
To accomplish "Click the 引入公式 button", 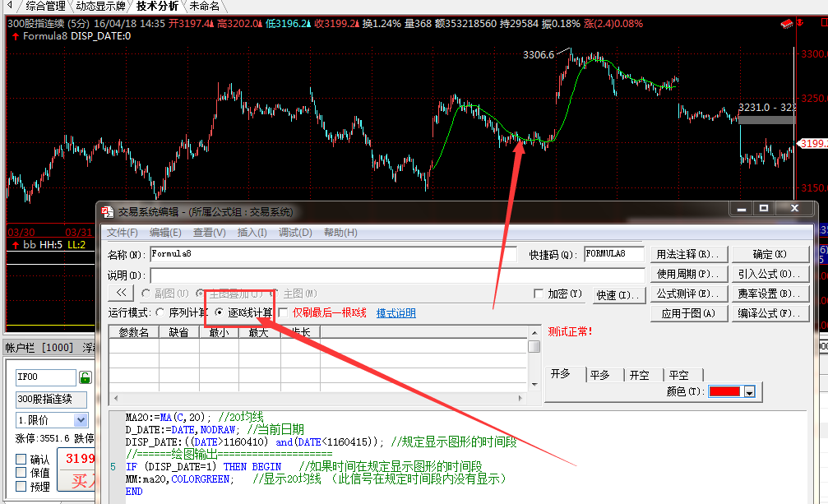I will [x=770, y=274].
